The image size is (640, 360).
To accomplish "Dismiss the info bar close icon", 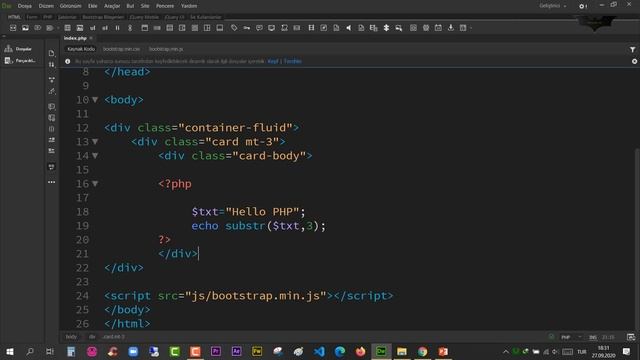I will tap(634, 61).
